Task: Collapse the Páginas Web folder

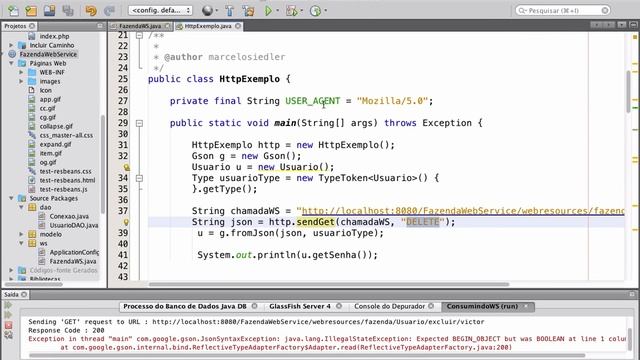Action: pos(11,63)
